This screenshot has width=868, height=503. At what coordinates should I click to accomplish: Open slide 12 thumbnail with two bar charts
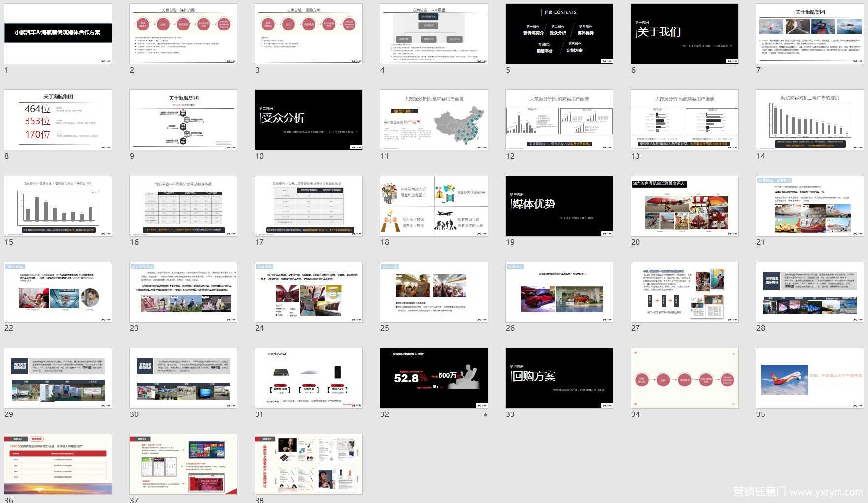[559, 120]
